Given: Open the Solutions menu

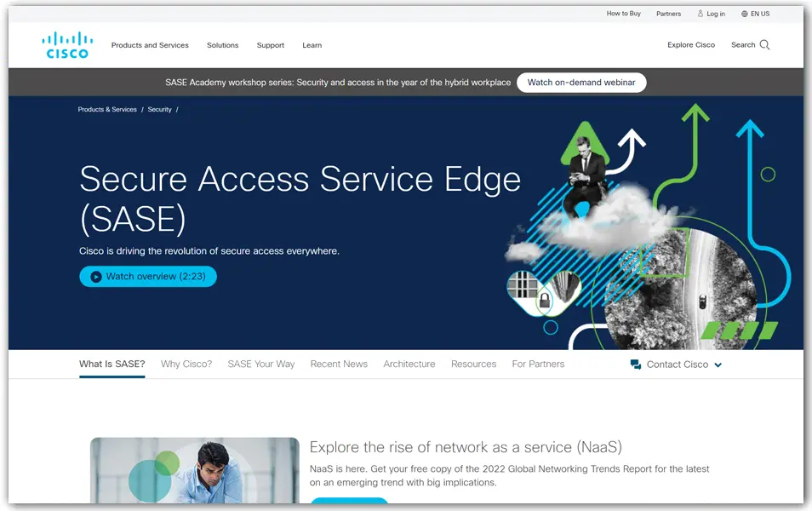Looking at the screenshot, I should (x=223, y=45).
